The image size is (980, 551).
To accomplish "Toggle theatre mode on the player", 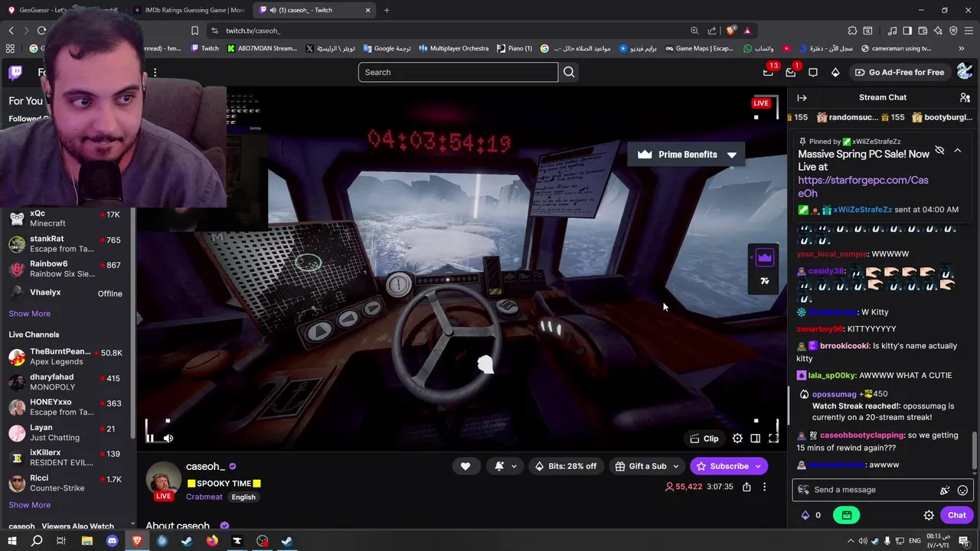I will 756,439.
